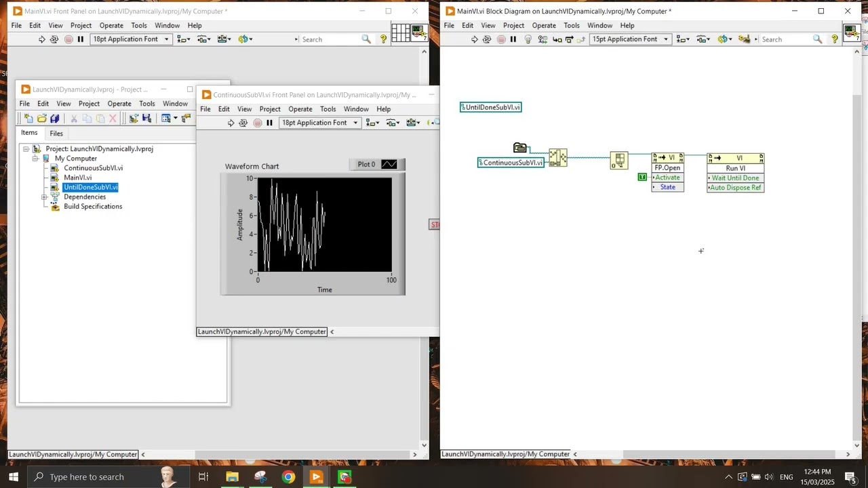Open Reorder dropdown in Block Diagram toolbar

tap(724, 39)
